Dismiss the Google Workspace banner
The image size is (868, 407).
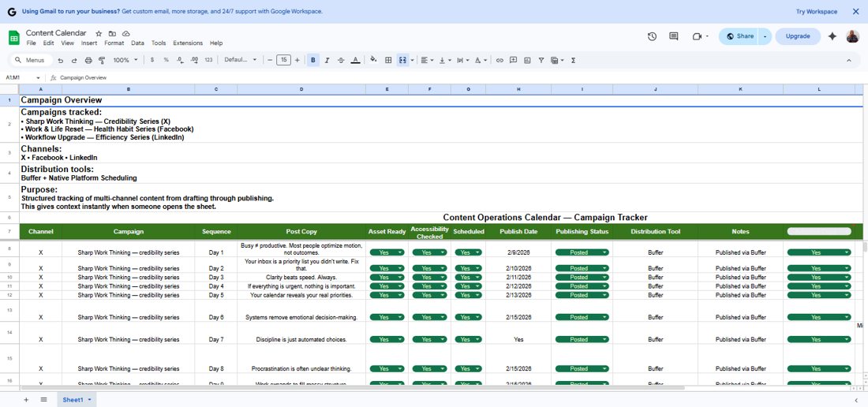(855, 12)
